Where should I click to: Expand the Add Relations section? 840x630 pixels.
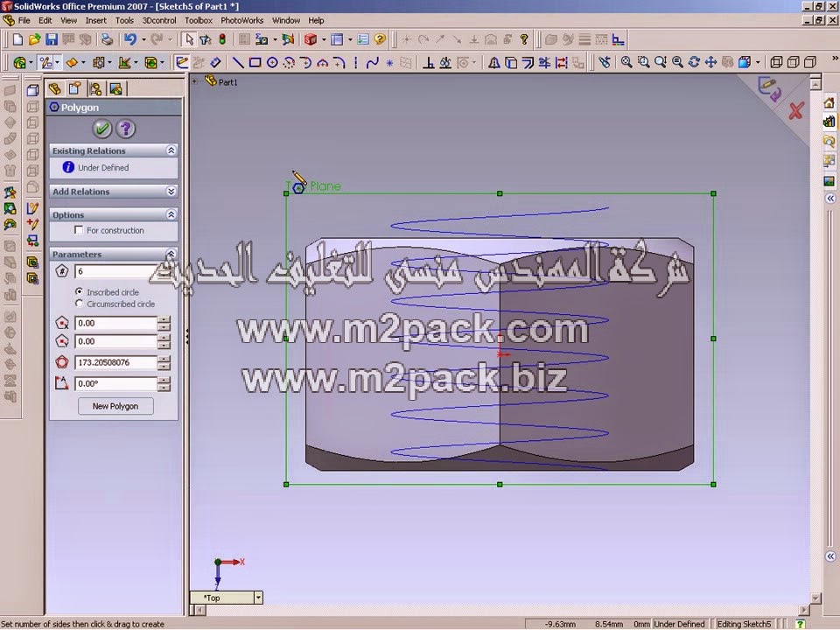pyautogui.click(x=171, y=192)
